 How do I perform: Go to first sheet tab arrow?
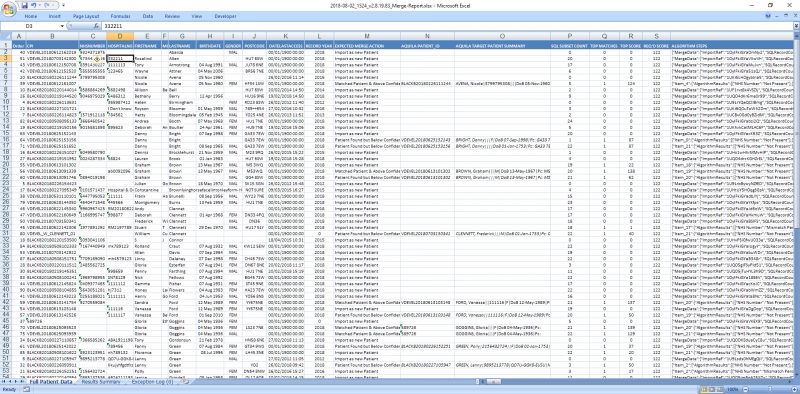point(4,381)
